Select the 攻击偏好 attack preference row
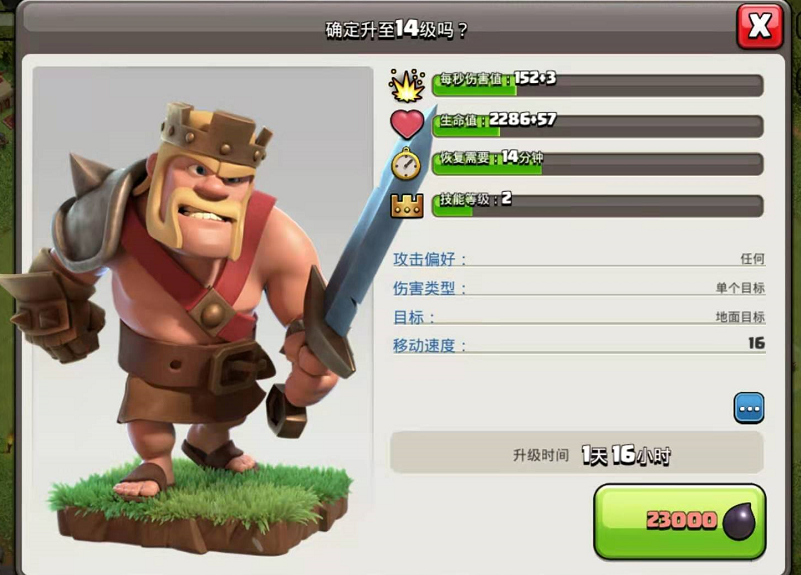 [579, 259]
